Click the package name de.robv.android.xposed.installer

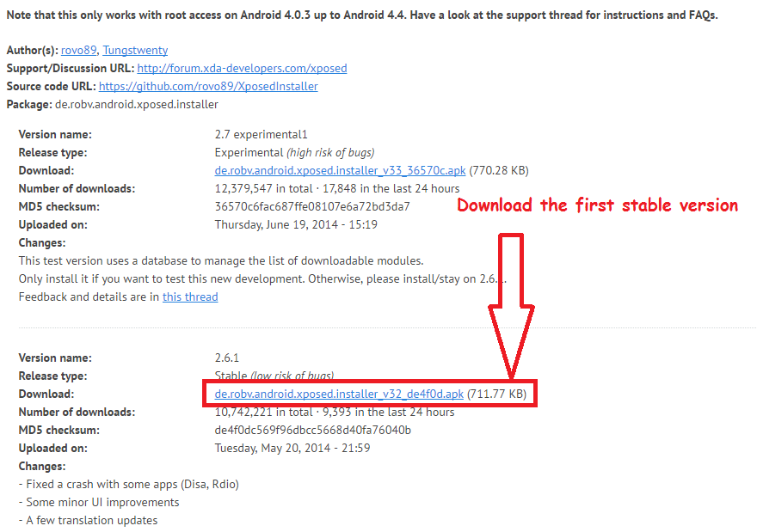137,104
